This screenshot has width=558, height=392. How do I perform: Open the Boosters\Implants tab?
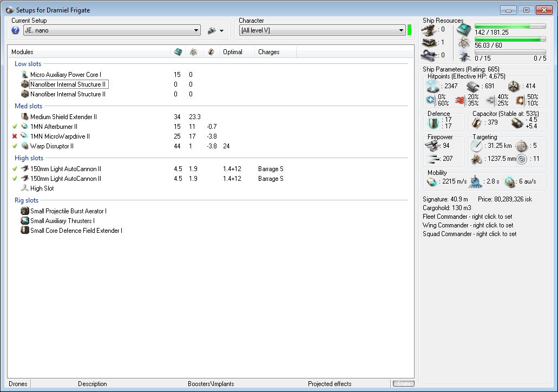[x=211, y=384]
